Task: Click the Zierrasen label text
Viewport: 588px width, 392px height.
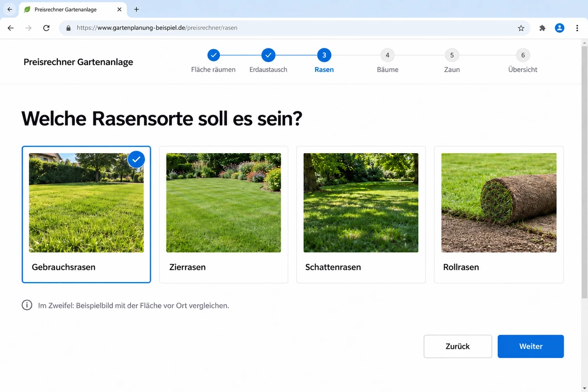Action: (x=188, y=267)
